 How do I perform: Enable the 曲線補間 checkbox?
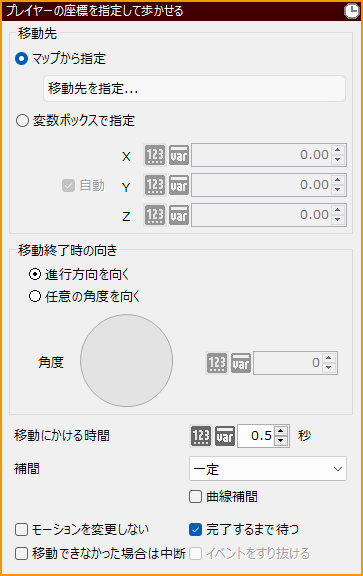click(195, 497)
